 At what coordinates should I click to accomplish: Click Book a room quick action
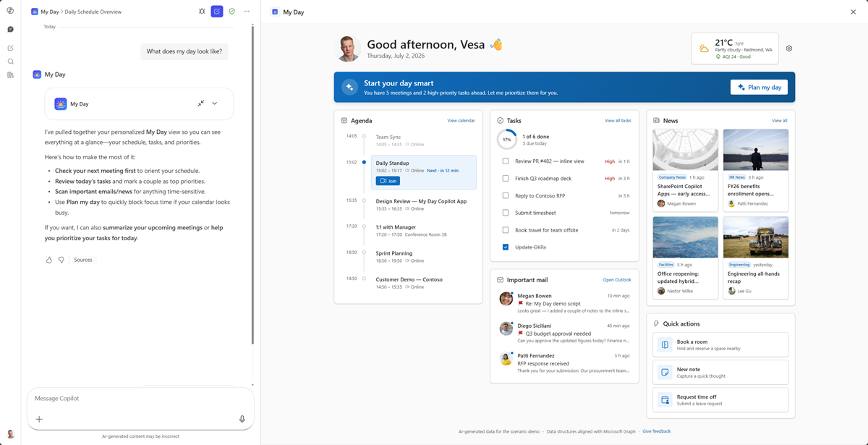(720, 345)
